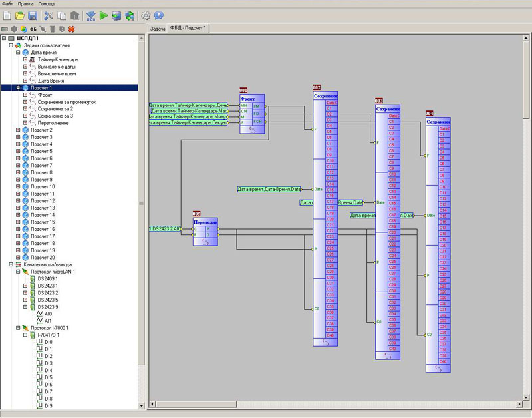Select the AI0 channel tree item
The image size is (532, 418).
point(48,313)
